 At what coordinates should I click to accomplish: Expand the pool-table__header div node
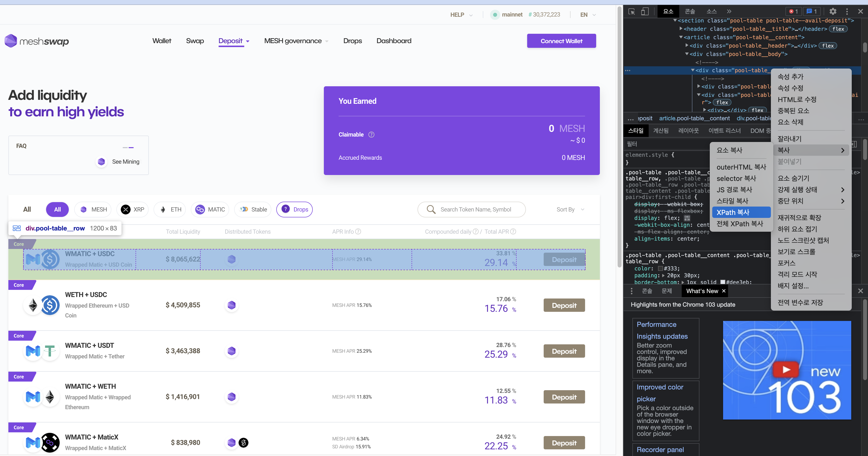click(x=687, y=46)
